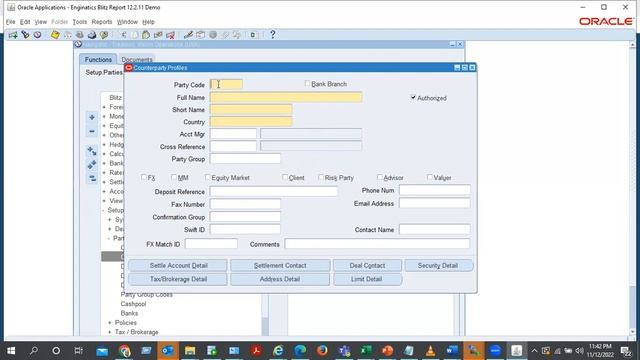Image resolution: width=640 pixels, height=360 pixels.
Task: Click the Zoom toolbar icon
Action: click(200, 35)
